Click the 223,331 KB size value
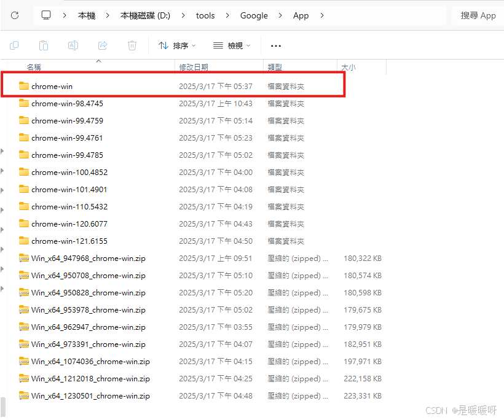Viewport: 504px width, 420px height. pos(363,396)
